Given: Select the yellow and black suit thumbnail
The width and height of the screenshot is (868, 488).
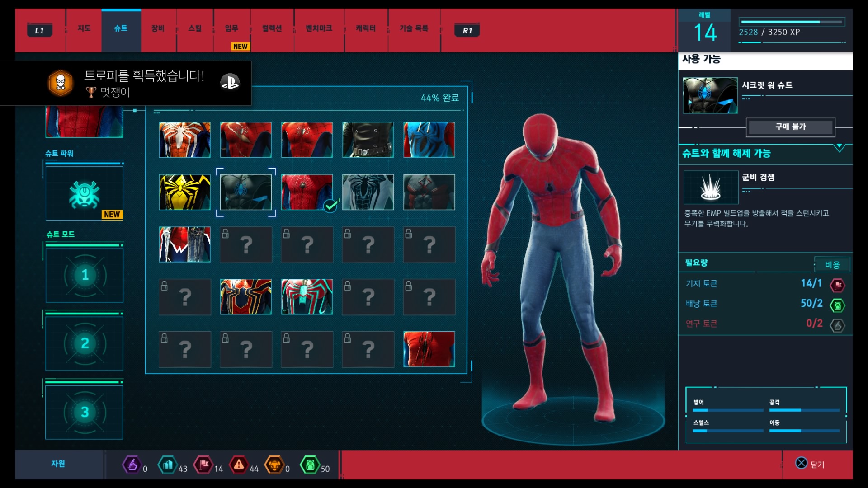Looking at the screenshot, I should coord(185,192).
